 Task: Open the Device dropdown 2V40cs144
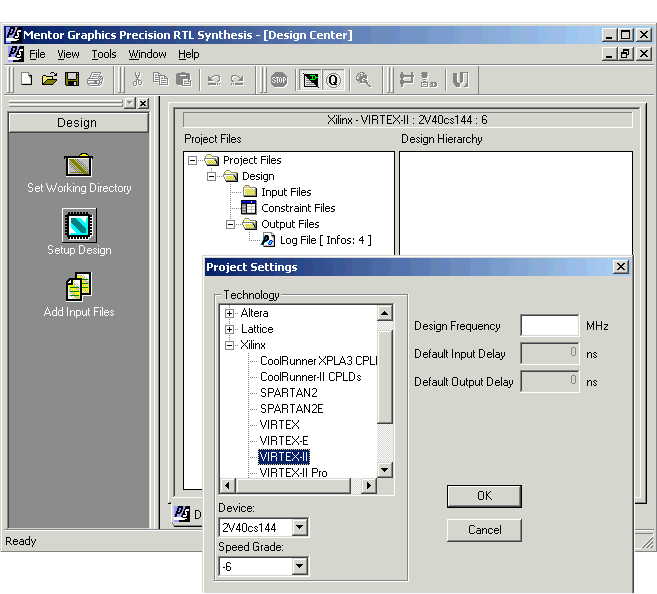[x=299, y=527]
